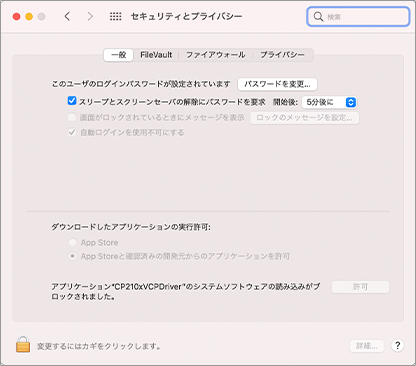This screenshot has width=416, height=366.
Task: Click the login password set label
Action: 141,84
